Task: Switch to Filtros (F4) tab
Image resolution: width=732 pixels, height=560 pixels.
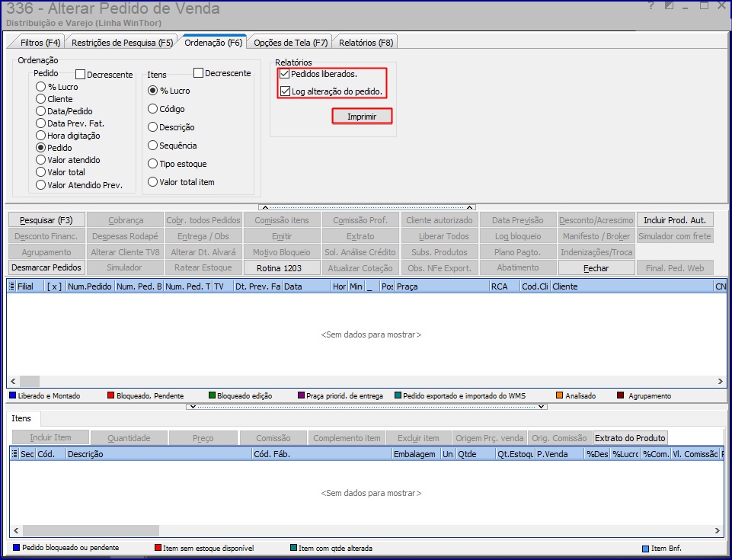Action: click(x=40, y=43)
